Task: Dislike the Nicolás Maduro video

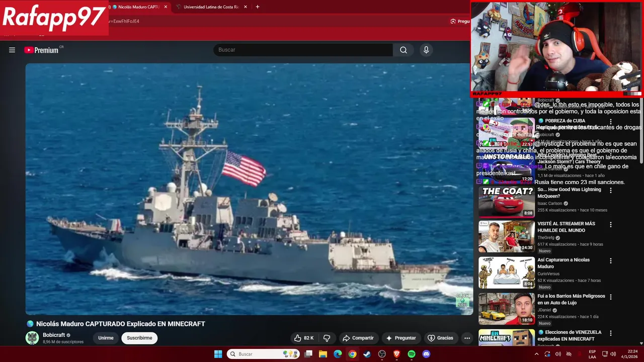Action: click(x=327, y=338)
